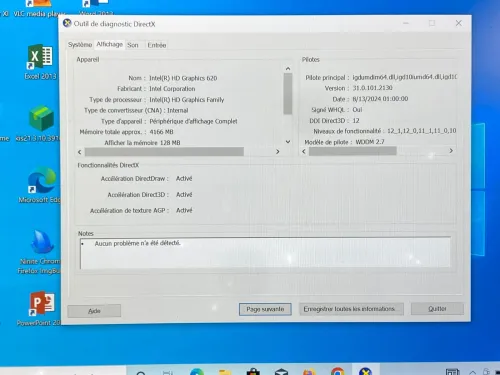Click the Page suivante button
The image size is (500, 375).
(x=265, y=309)
